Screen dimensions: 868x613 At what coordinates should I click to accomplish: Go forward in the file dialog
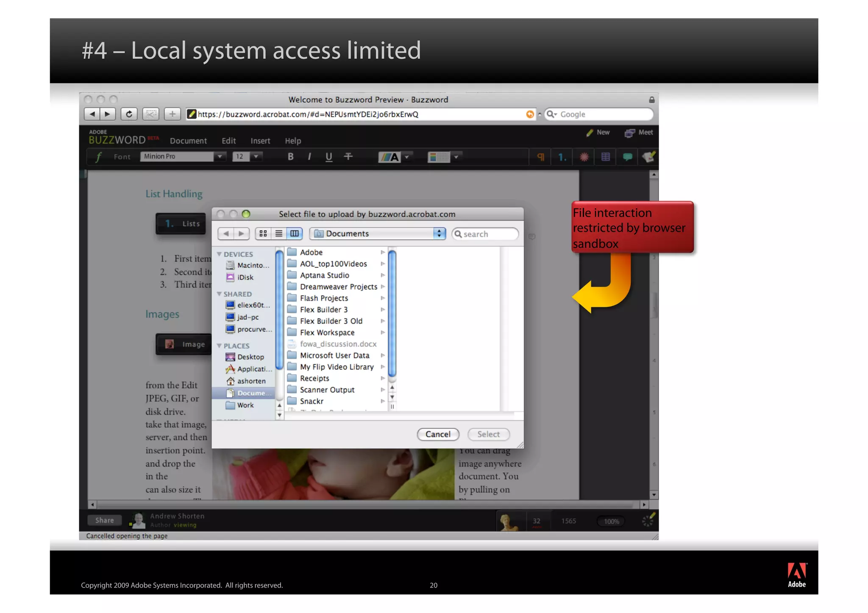click(241, 233)
